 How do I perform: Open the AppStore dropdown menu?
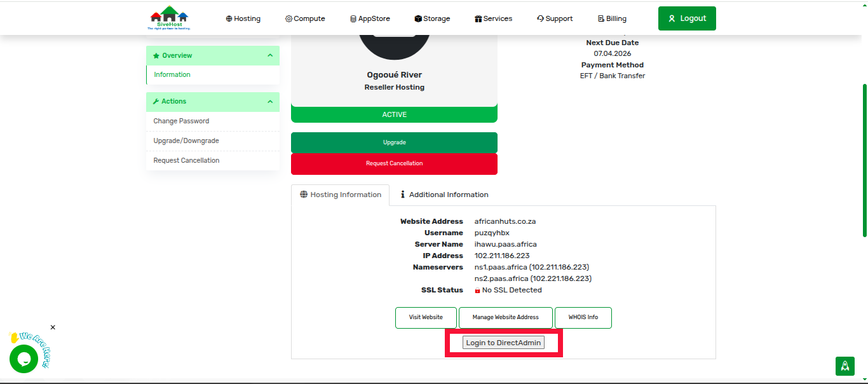(x=370, y=18)
